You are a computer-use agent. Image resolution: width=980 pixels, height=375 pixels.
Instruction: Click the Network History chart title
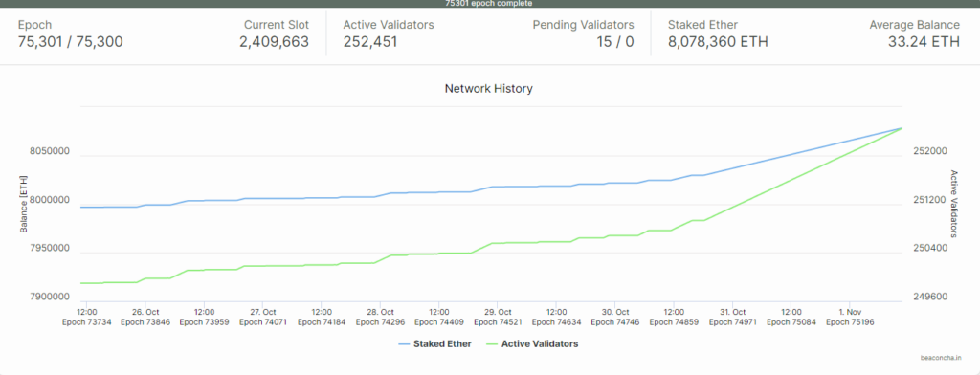pyautogui.click(x=489, y=89)
